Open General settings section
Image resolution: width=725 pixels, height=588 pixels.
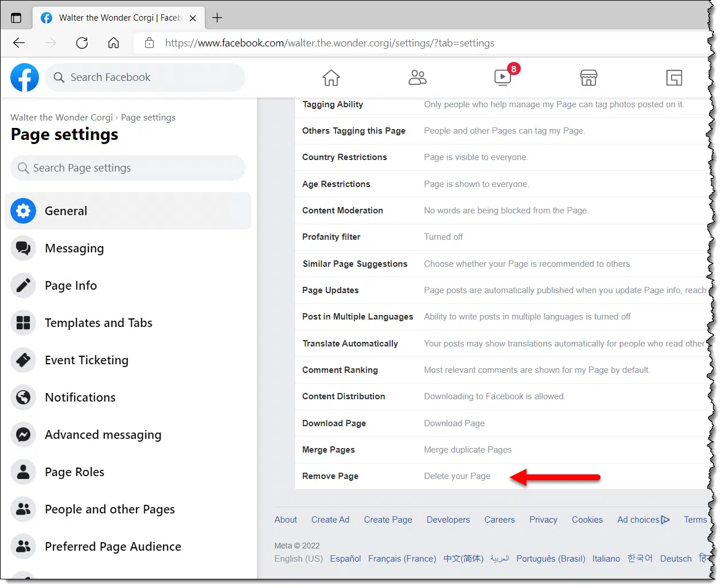click(128, 211)
